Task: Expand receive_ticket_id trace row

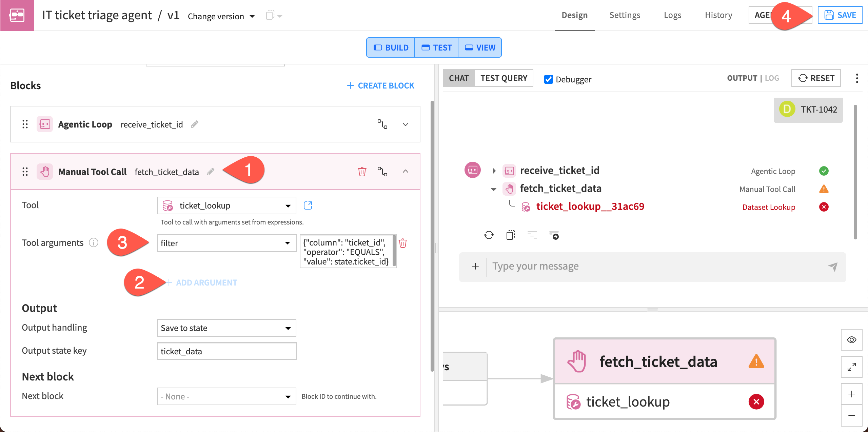Action: click(494, 171)
